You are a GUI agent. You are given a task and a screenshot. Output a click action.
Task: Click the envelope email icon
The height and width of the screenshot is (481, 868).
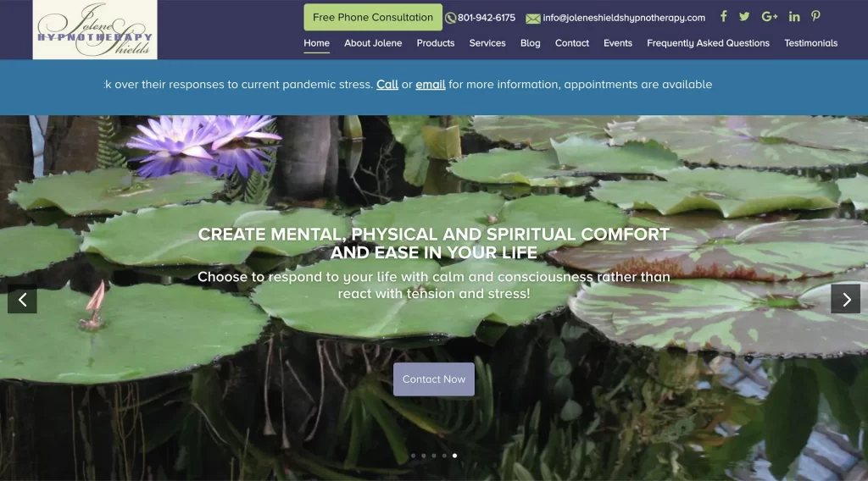[532, 19]
